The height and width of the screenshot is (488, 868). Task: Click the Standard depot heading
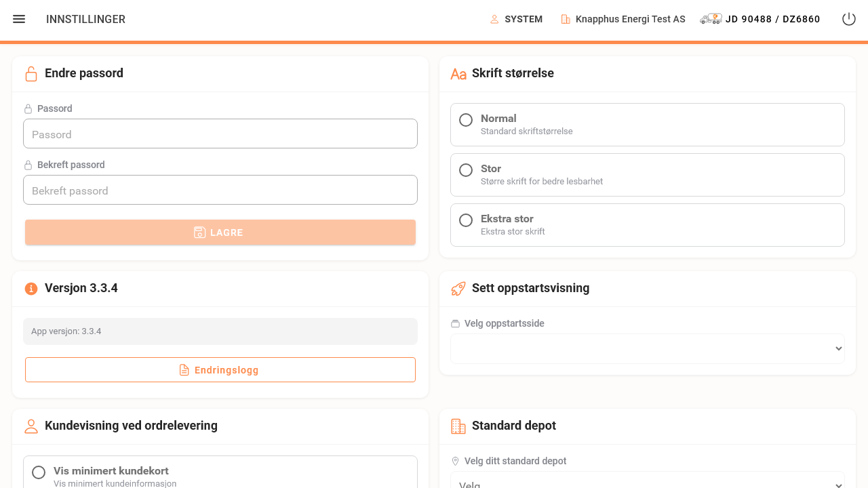click(514, 426)
